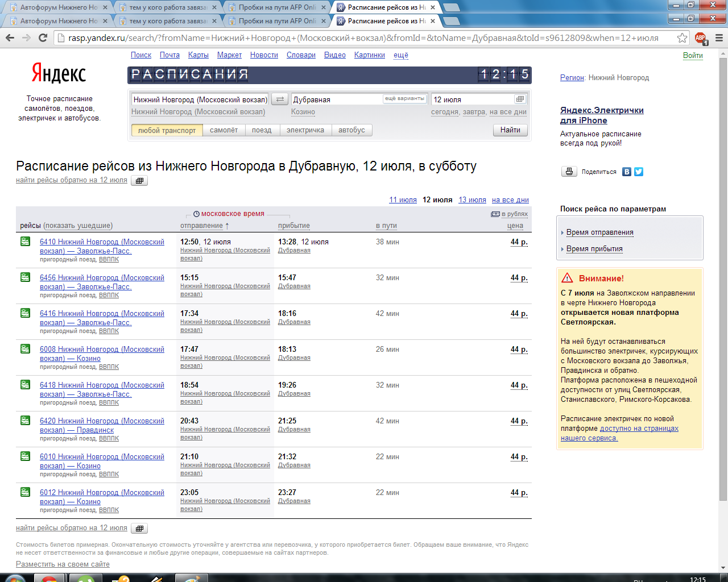728x582 pixels.
Task: Click the browser Back arrow
Action: 10,38
